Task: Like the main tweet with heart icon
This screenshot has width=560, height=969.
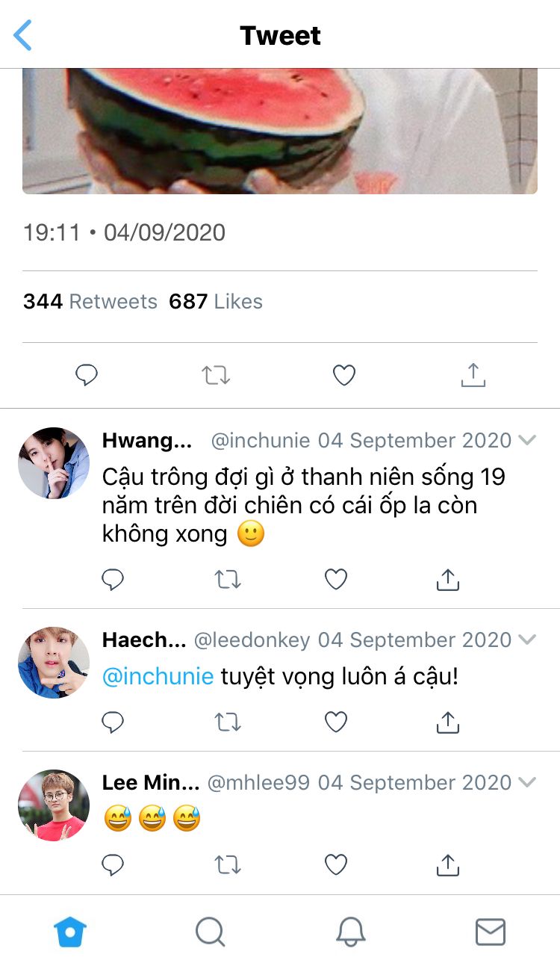Action: pos(343,375)
